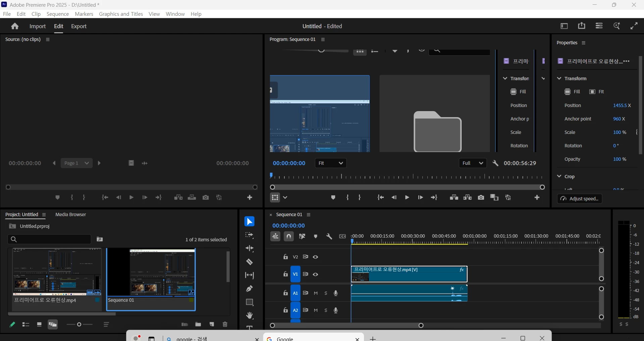Open the Project panel menu
This screenshot has height=341, width=644.
(44, 215)
